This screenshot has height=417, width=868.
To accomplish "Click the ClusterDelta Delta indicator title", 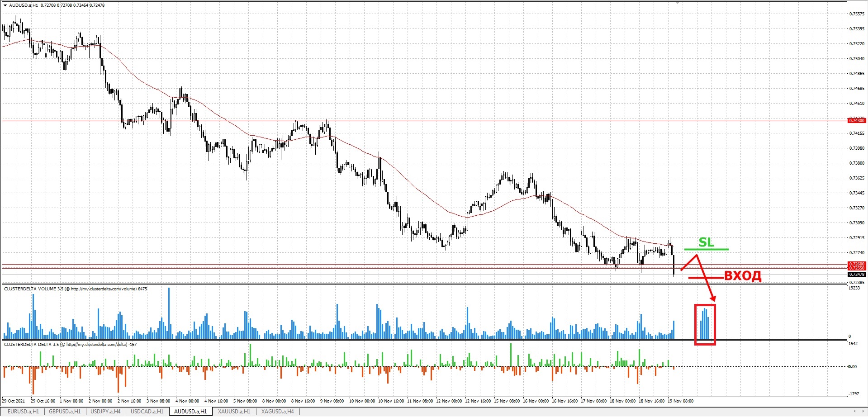I will coord(71,345).
